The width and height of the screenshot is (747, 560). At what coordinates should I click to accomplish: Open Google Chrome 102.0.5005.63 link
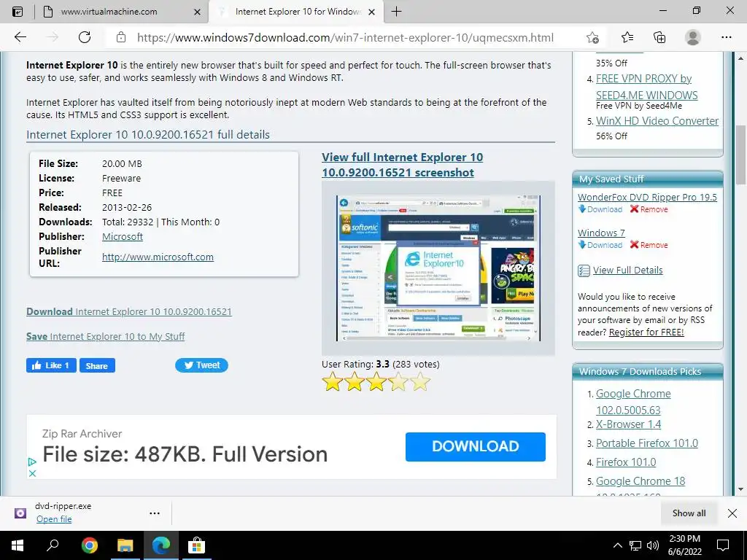click(x=633, y=402)
